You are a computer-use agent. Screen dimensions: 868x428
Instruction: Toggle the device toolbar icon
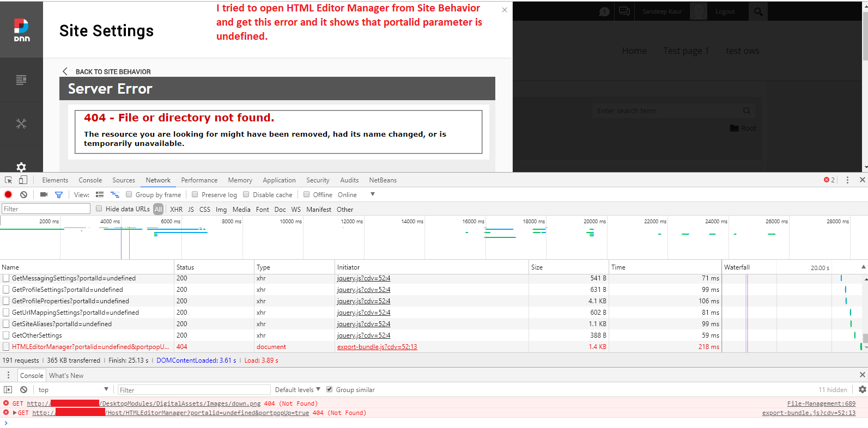(x=23, y=180)
